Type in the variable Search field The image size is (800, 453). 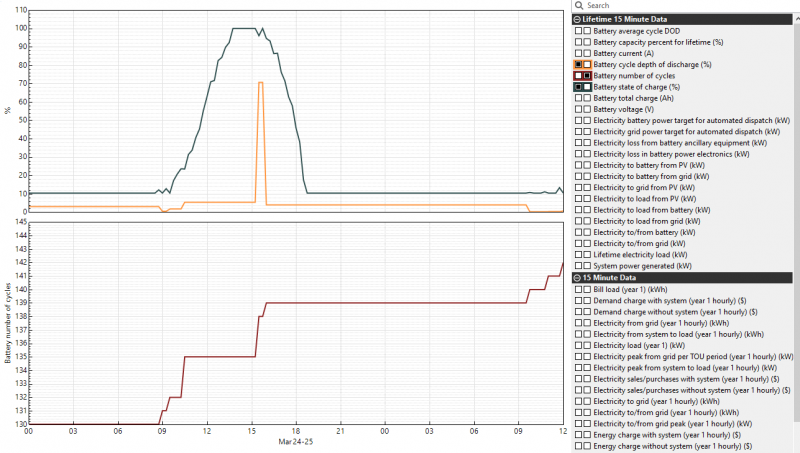tap(680, 6)
